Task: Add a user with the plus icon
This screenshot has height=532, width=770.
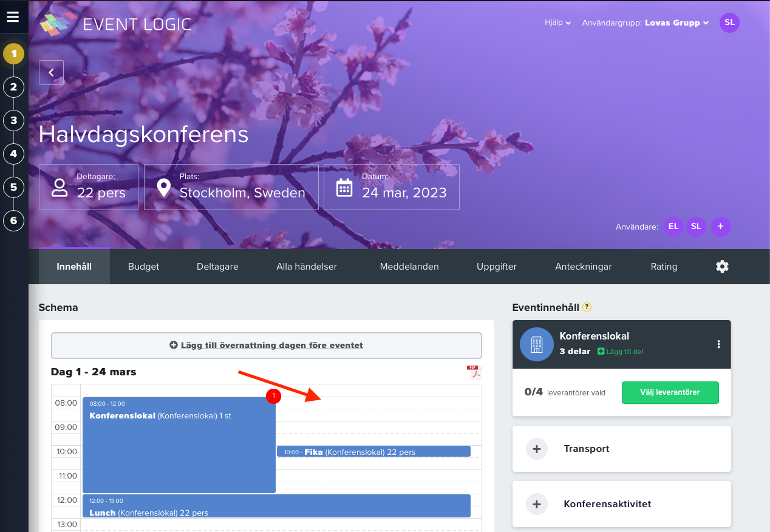Action: 721,227
